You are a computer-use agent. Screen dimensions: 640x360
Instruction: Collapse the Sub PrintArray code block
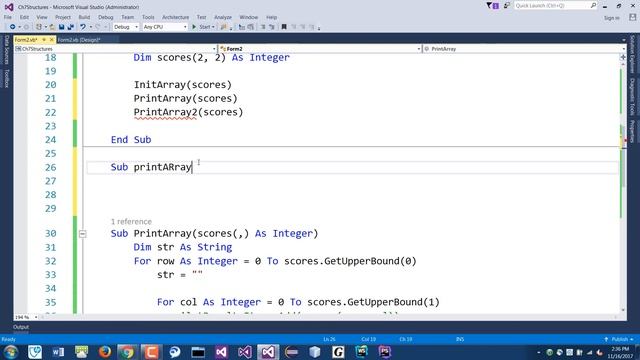coord(82,234)
